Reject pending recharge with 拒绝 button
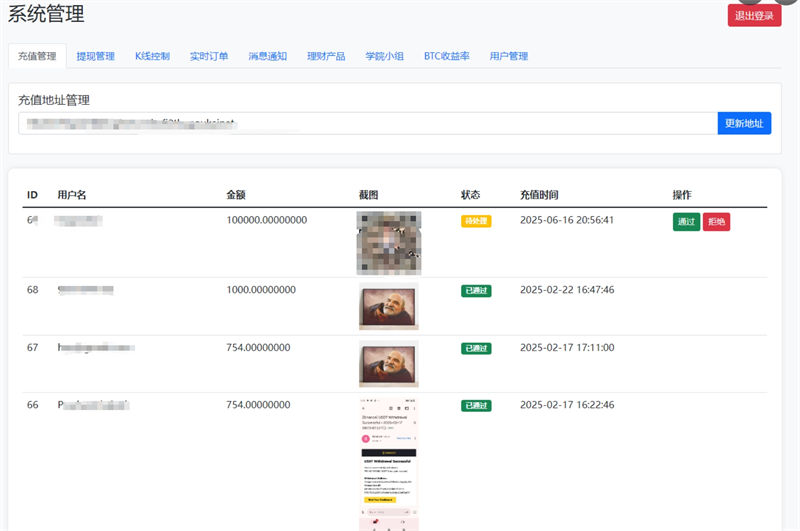800x531 pixels. click(717, 222)
